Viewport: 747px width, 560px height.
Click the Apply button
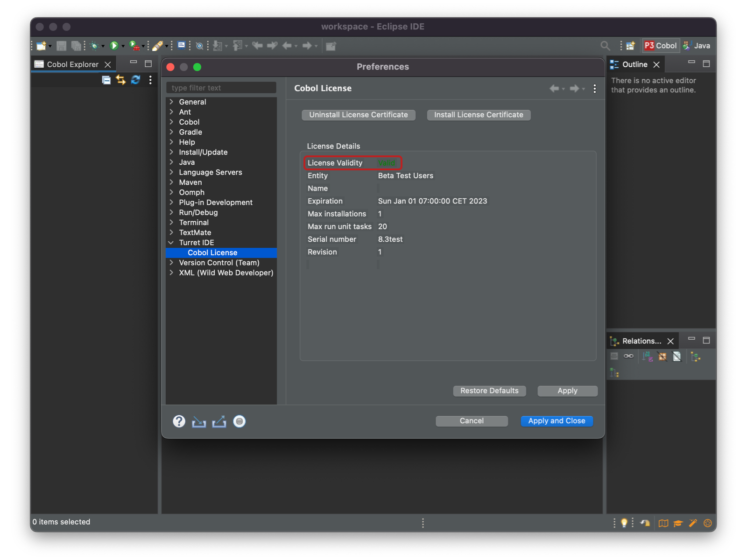(567, 391)
